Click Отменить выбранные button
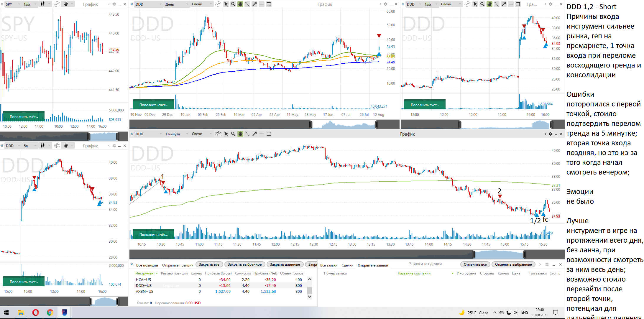Screen dimensions: 644x319 point(513,264)
